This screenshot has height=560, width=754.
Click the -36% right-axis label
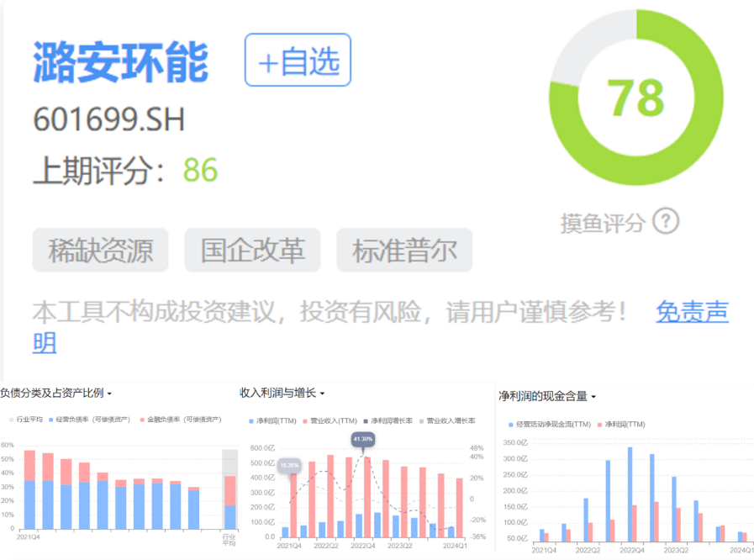[x=478, y=537]
